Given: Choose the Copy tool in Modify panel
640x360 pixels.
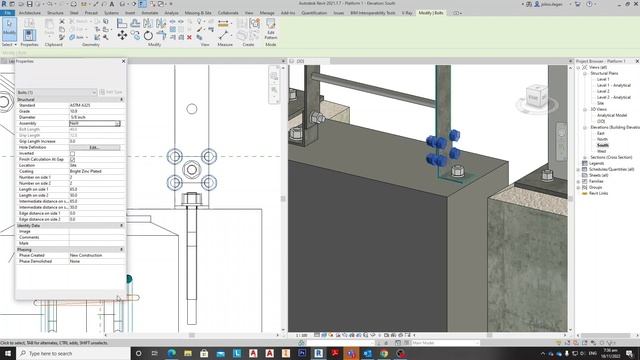Looking at the screenshot, I should coord(135,36).
